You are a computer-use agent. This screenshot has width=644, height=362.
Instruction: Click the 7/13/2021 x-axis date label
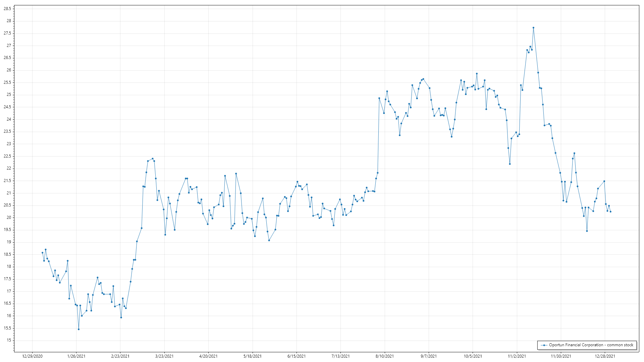tap(340, 356)
